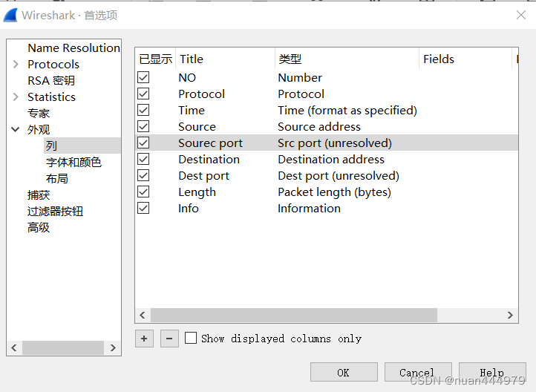Click the Info title cell
536x392 pixels.
[x=189, y=209]
